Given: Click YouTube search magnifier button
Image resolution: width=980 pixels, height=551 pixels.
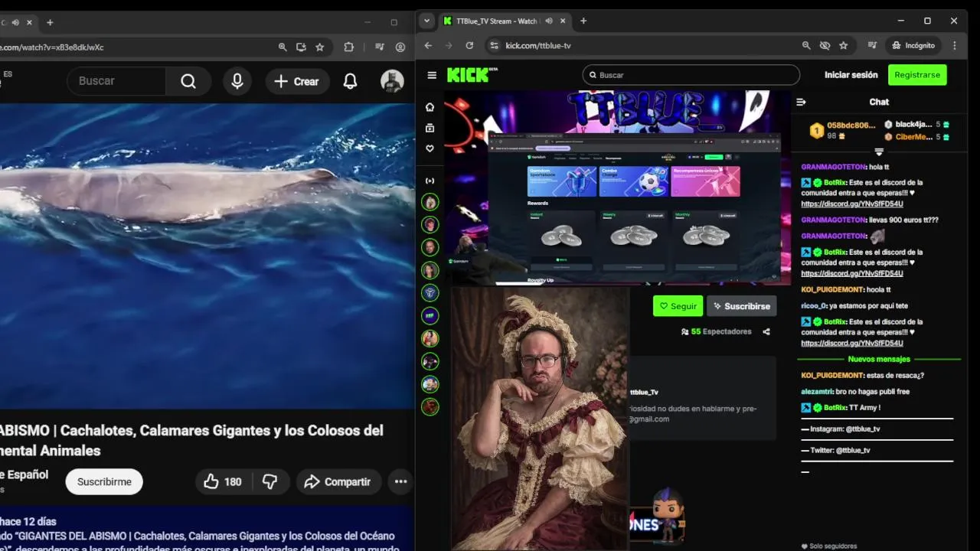Looking at the screenshot, I should pos(188,81).
